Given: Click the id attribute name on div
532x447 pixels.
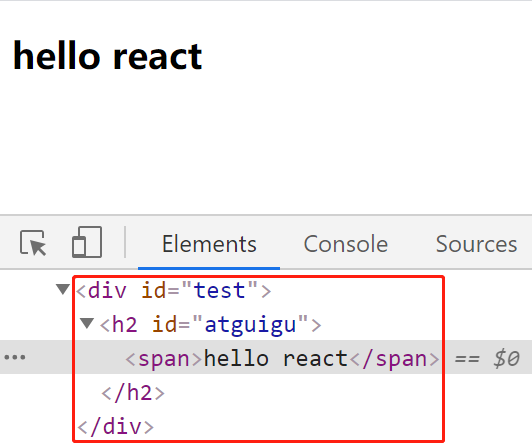Looking at the screenshot, I should (x=153, y=291).
